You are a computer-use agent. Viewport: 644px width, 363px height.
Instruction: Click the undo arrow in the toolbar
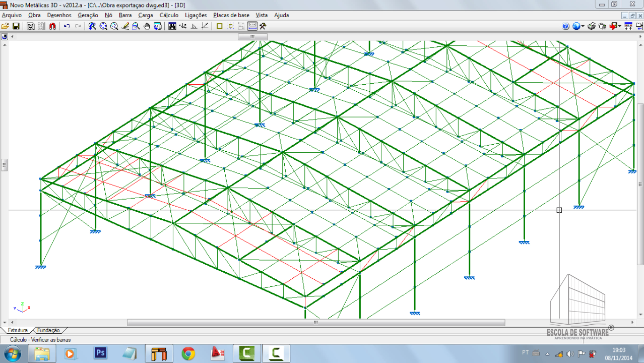pyautogui.click(x=67, y=26)
